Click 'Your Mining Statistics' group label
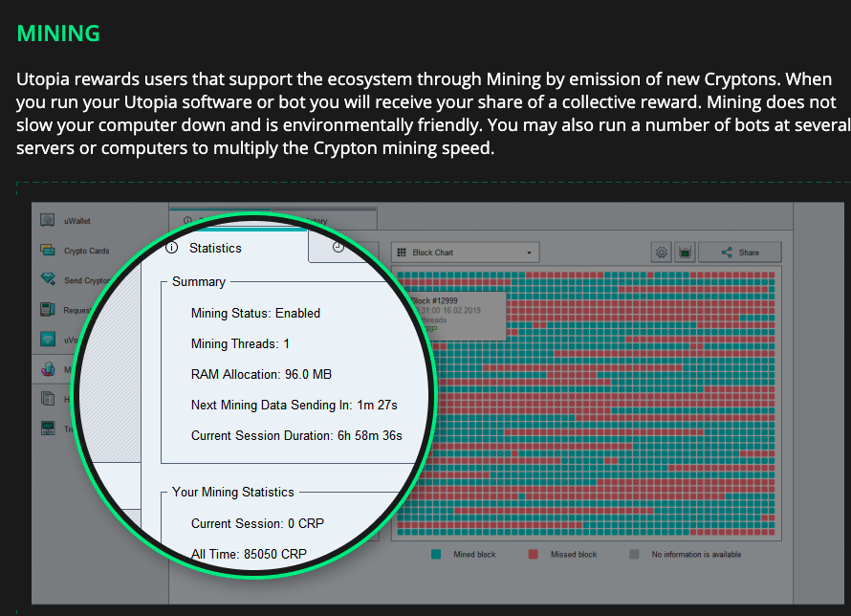This screenshot has height=616, width=851. tap(233, 493)
